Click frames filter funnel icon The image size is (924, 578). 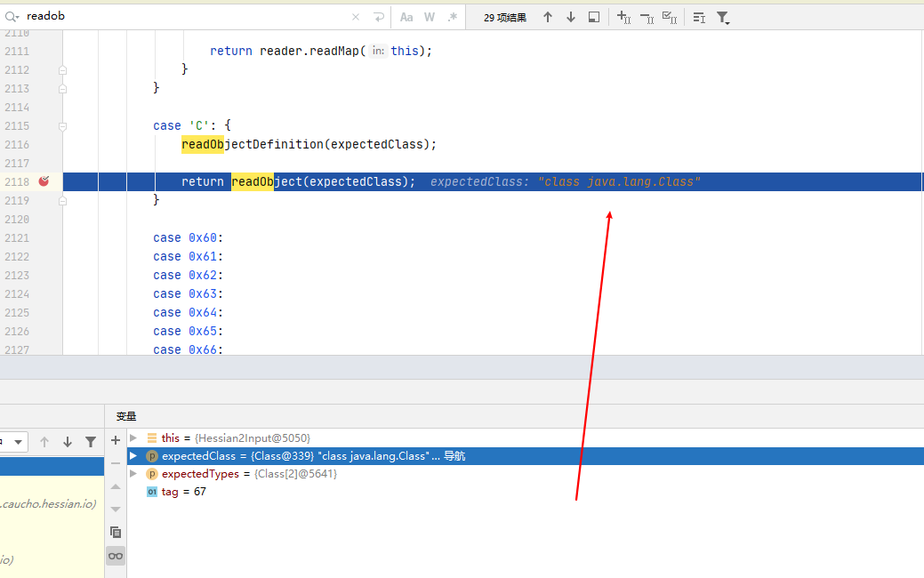(91, 442)
